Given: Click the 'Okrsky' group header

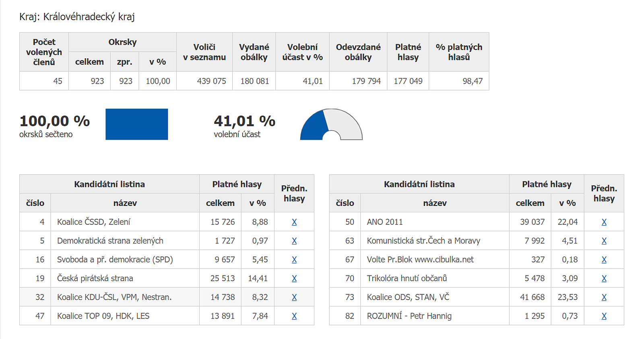Looking at the screenshot, I should pos(123,42).
